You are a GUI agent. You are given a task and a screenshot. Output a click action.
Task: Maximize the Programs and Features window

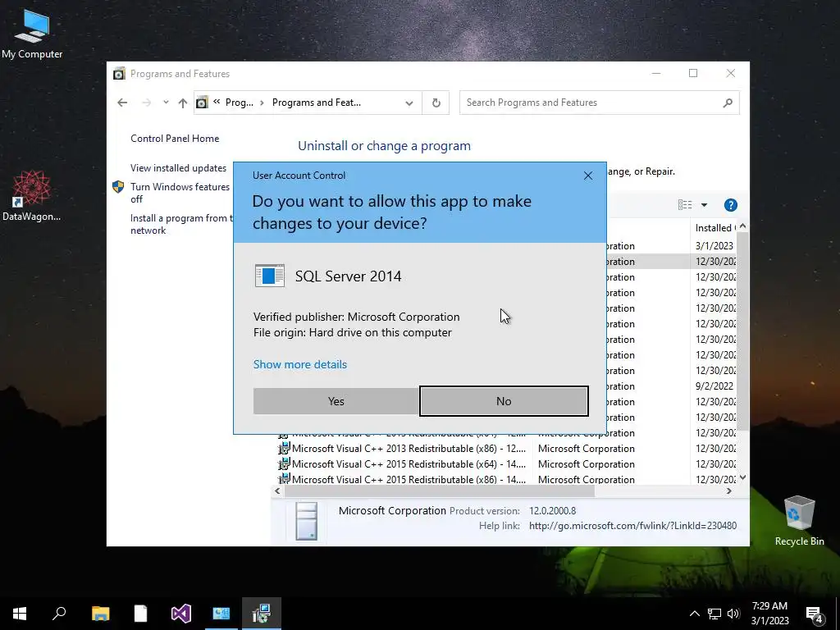(693, 73)
